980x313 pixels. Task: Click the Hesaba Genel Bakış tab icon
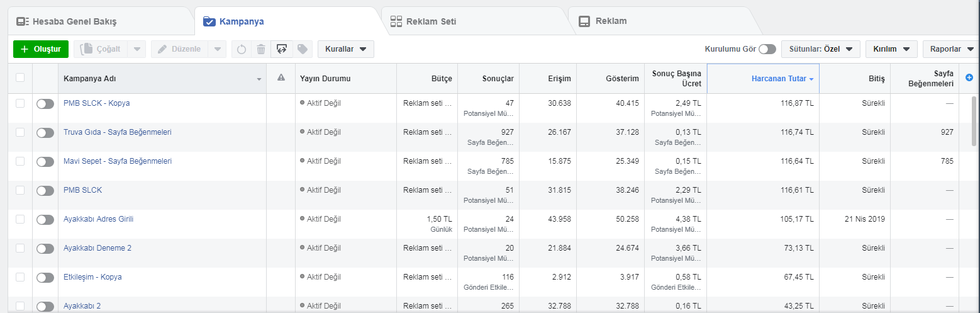[23, 21]
